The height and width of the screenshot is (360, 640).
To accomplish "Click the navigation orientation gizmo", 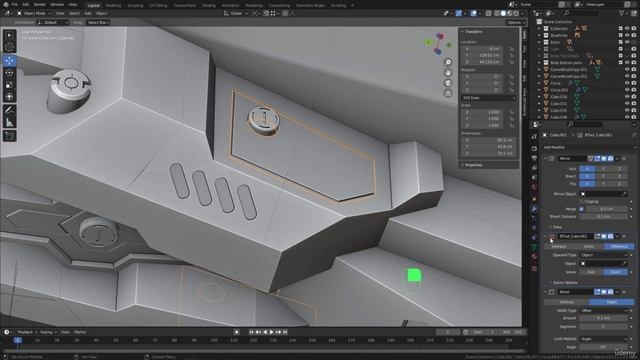I will pyautogui.click(x=438, y=43).
